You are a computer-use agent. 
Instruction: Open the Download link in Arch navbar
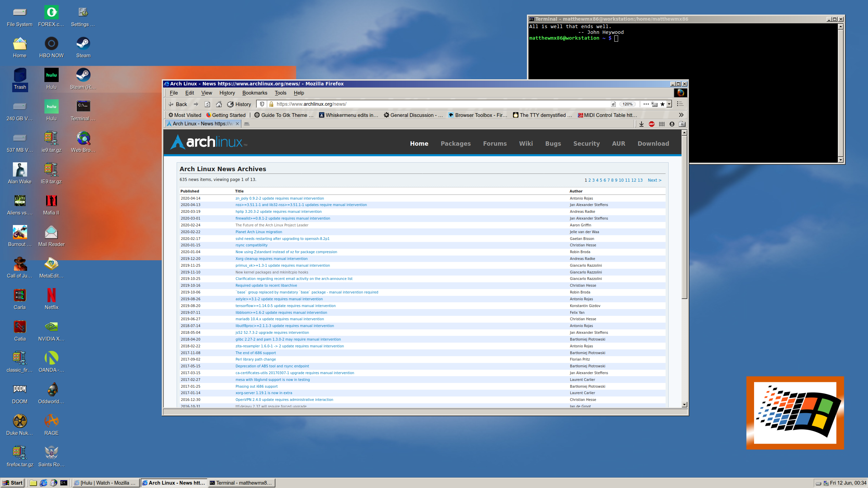pyautogui.click(x=653, y=143)
